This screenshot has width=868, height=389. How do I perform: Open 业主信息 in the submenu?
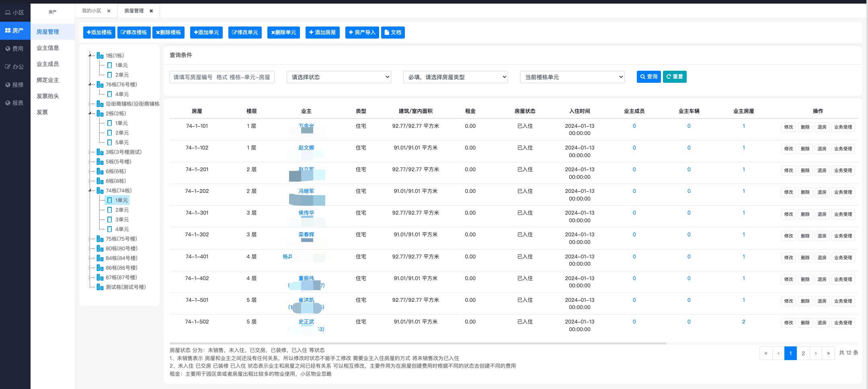[53, 48]
